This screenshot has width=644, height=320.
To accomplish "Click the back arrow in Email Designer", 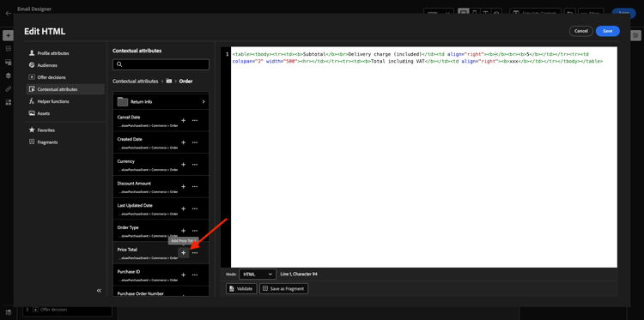I will (9, 13).
